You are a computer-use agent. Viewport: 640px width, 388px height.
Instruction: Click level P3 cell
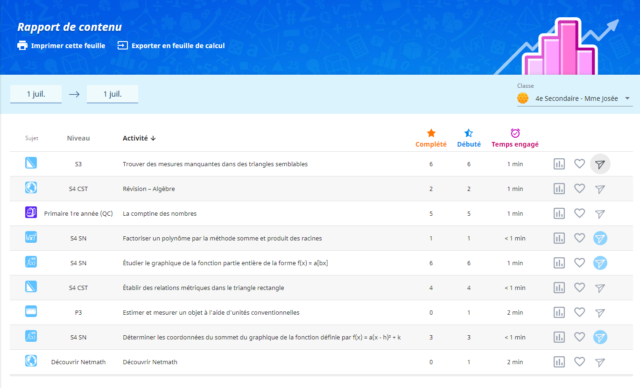tap(78, 313)
